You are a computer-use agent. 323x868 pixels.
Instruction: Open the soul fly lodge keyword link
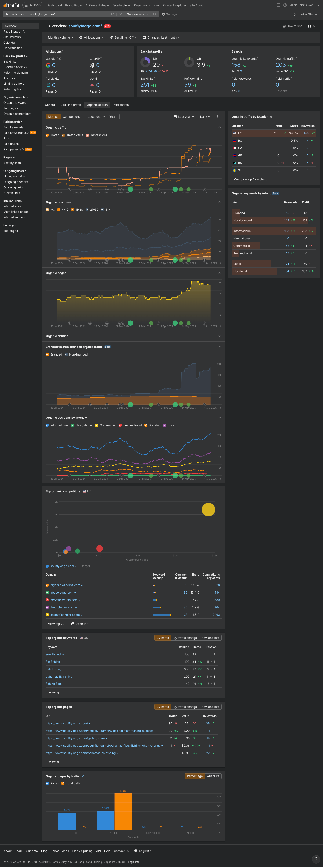coord(55,654)
